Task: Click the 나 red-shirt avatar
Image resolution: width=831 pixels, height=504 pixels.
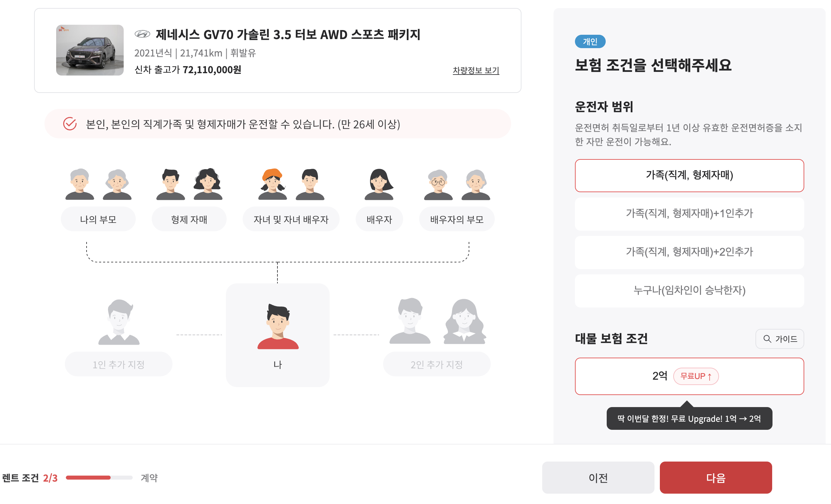Action: tap(277, 326)
